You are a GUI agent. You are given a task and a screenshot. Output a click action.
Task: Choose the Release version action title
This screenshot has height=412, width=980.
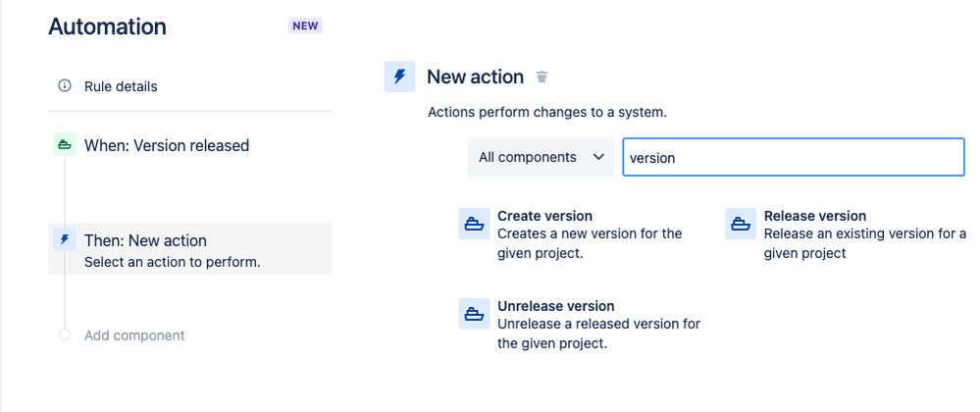pyautogui.click(x=814, y=216)
